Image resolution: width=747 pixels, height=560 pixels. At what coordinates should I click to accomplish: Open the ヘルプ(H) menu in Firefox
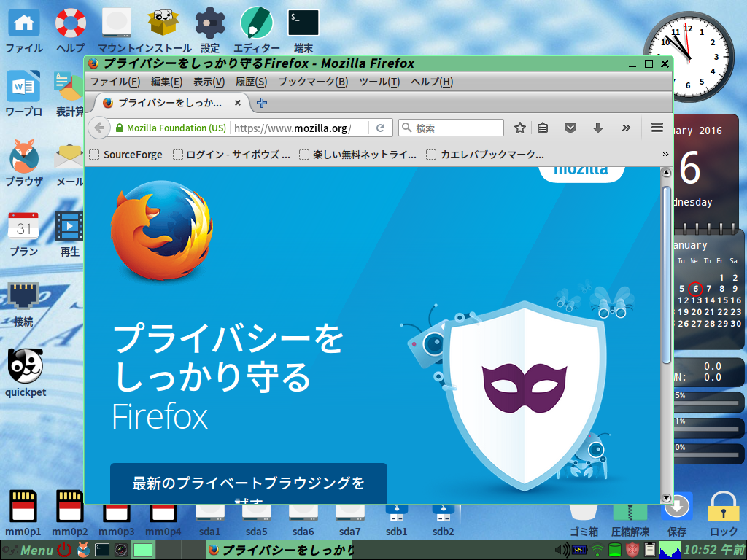tap(432, 82)
